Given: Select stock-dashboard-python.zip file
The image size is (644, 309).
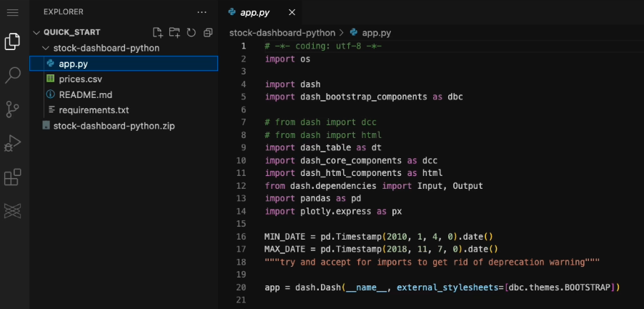Looking at the screenshot, I should coord(114,126).
